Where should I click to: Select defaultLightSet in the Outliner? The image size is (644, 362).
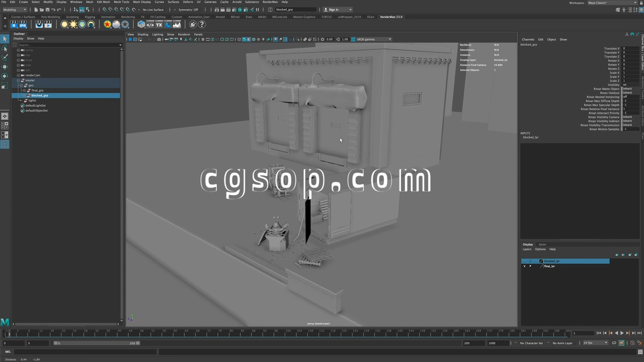tap(35, 106)
